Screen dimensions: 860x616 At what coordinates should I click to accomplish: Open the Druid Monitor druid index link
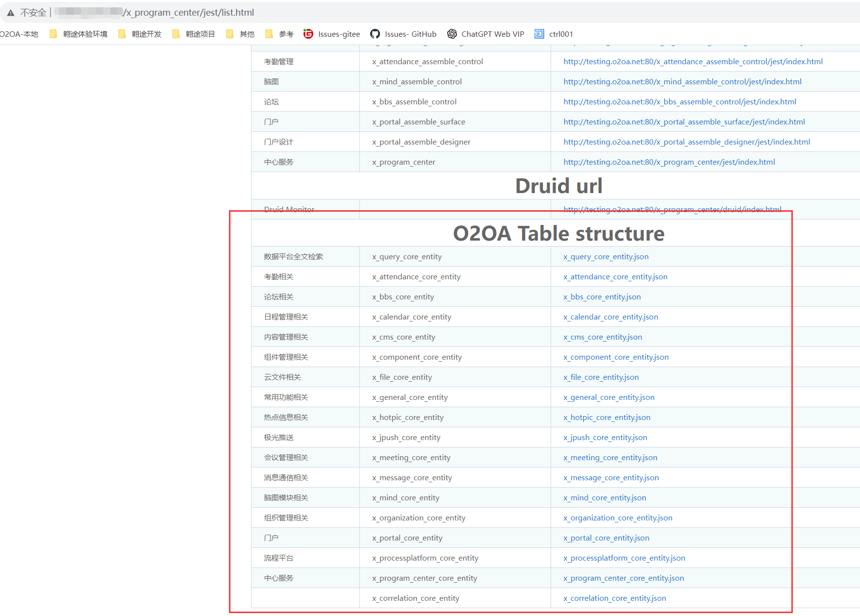click(672, 209)
